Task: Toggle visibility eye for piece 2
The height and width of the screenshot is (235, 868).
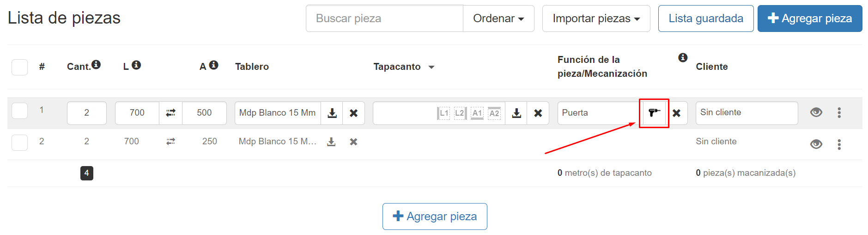Action: (816, 144)
